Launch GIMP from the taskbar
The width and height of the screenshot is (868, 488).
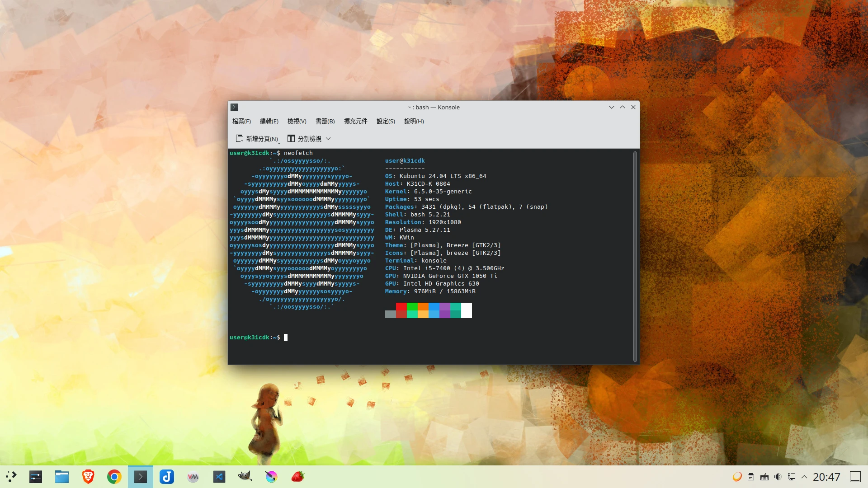pyautogui.click(x=245, y=477)
